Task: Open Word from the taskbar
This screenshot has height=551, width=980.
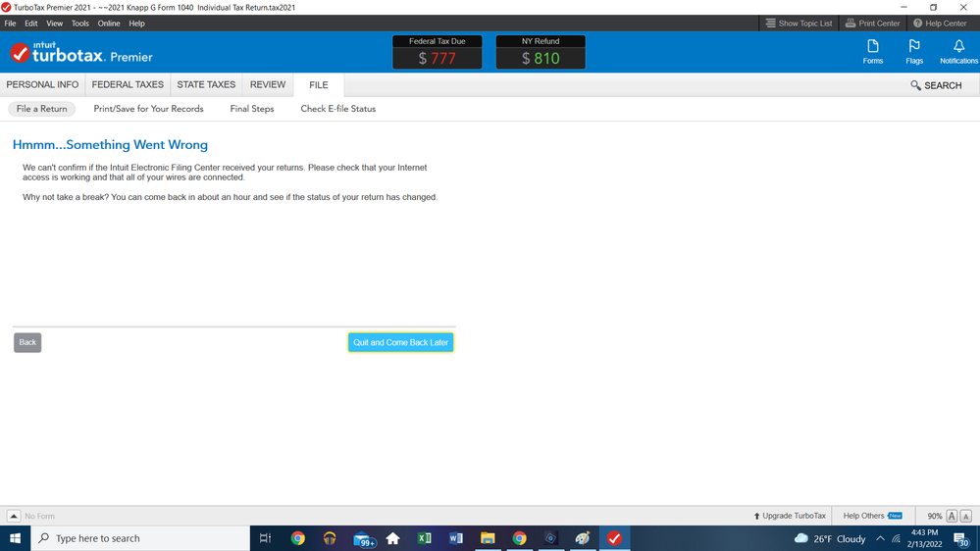Action: [x=455, y=538]
